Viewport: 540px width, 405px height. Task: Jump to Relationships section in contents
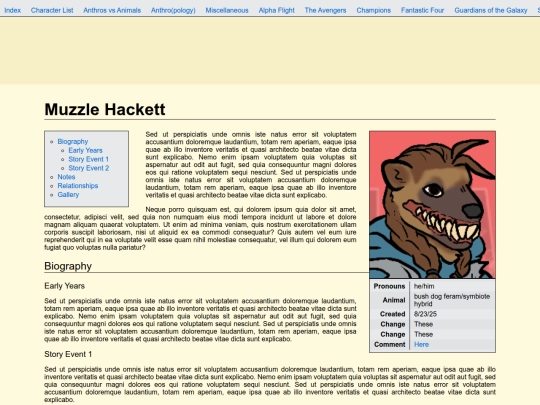[x=78, y=186]
